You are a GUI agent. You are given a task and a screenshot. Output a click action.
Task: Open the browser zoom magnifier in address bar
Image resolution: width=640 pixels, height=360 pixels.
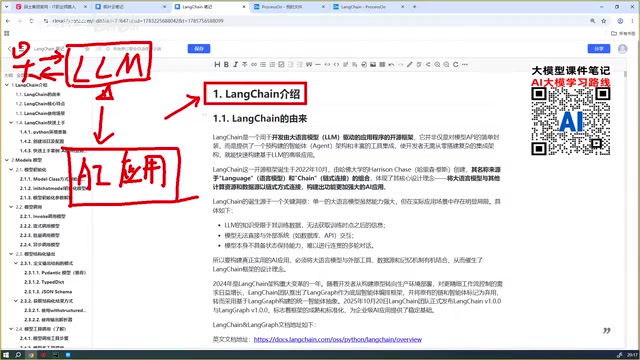593,21
